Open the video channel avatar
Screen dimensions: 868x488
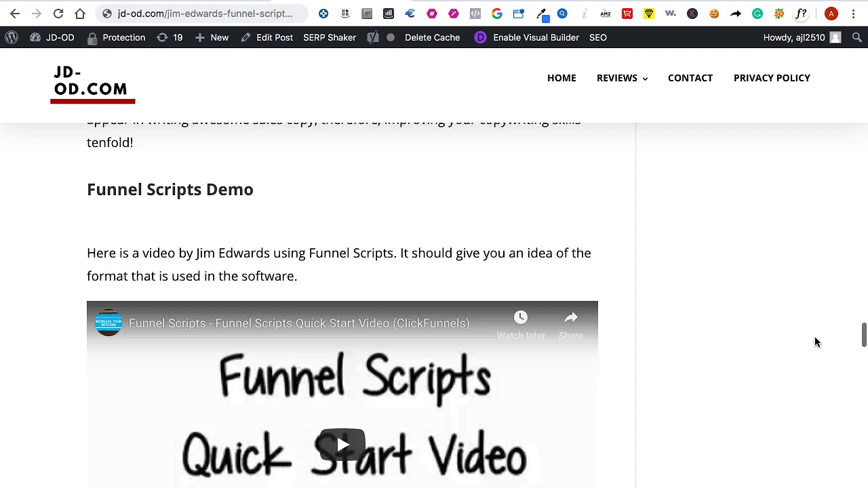click(108, 323)
